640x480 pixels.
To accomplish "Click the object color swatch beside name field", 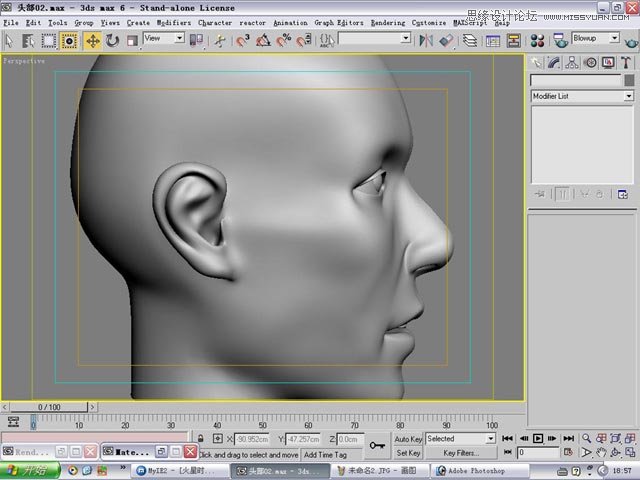I will [629, 80].
